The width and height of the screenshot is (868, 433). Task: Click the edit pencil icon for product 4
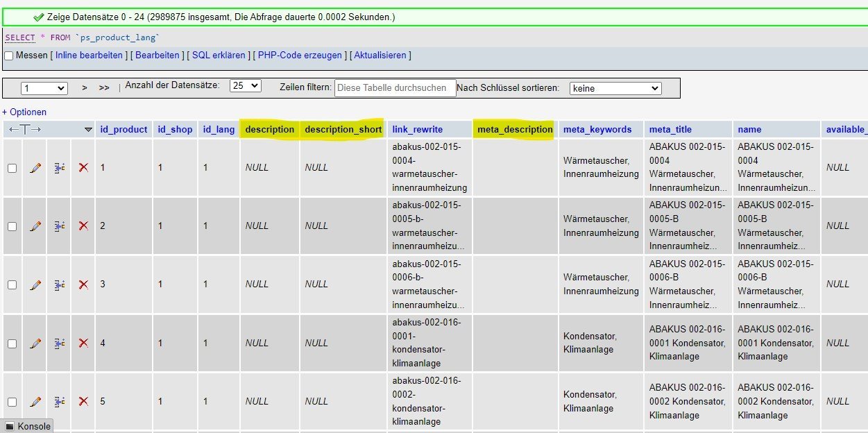click(x=35, y=343)
